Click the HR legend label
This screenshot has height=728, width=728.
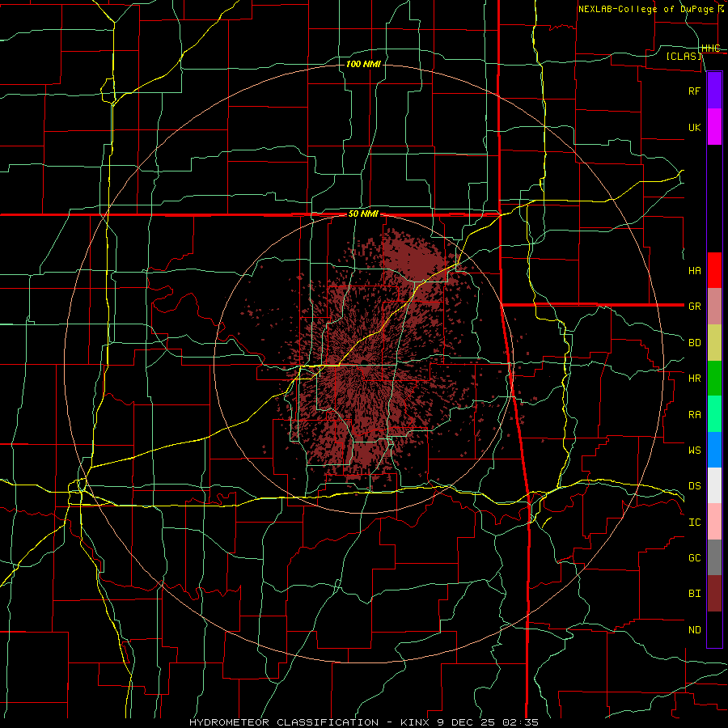click(694, 379)
